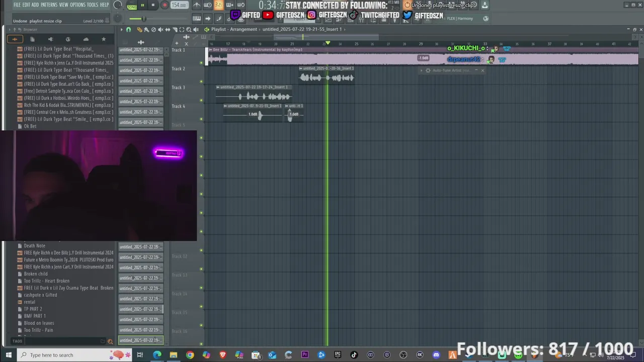This screenshot has height=362, width=644.
Task: Mute Track 3 using its green dot
Action: 201,100
